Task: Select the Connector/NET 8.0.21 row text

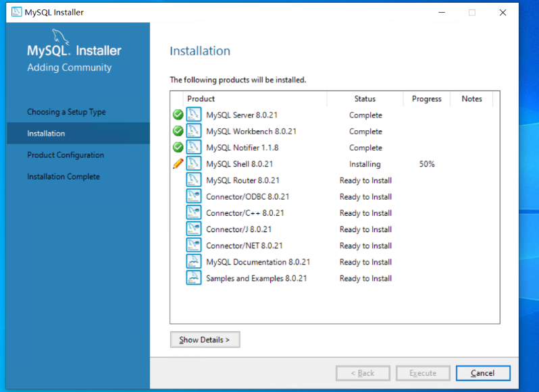Action: pyautogui.click(x=245, y=246)
